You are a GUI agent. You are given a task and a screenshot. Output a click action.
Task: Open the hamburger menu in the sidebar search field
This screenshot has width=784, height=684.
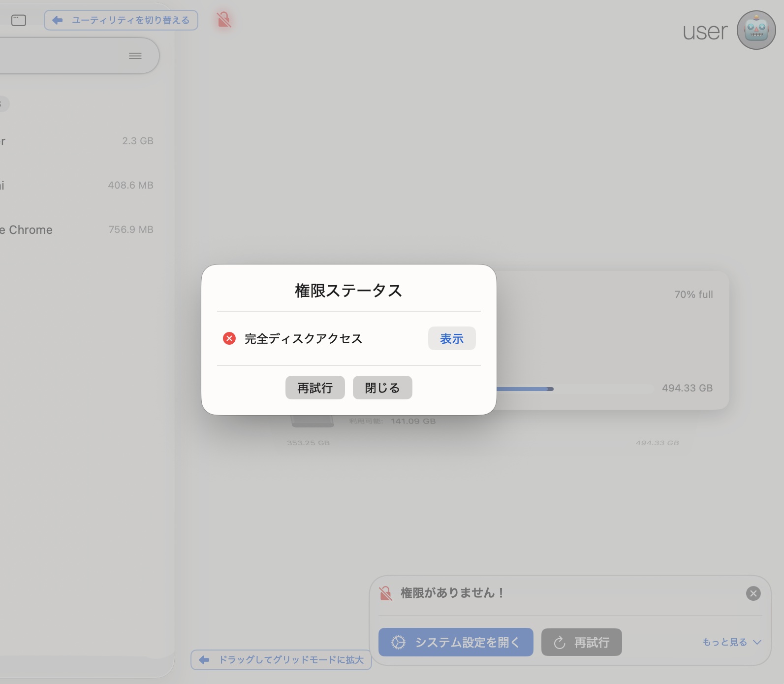[x=135, y=56]
